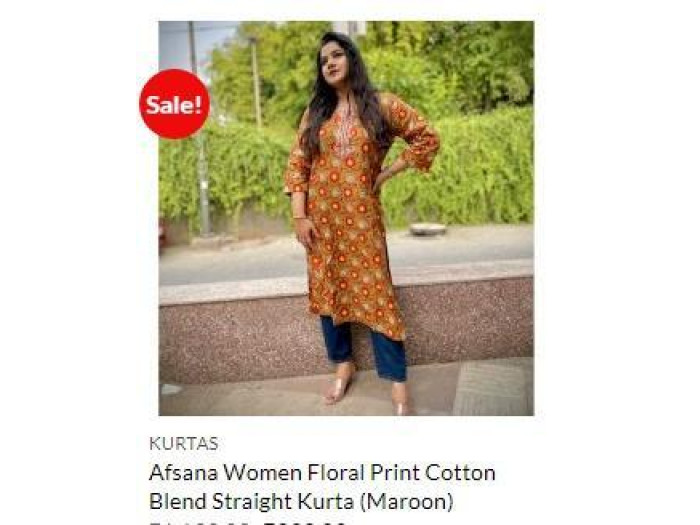Screen dimensions: 700x525
Task: Click the struck-through original price text
Action: pyautogui.click(x=202, y=522)
